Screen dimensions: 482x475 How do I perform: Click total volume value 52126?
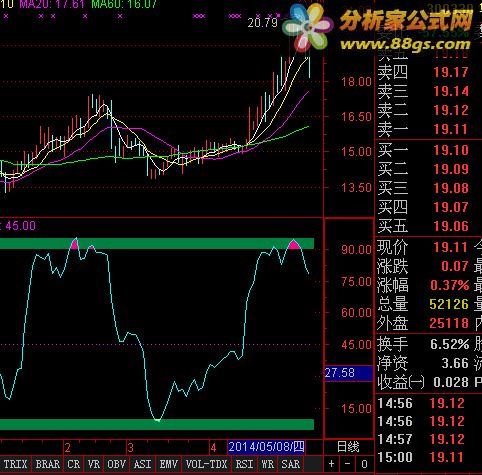click(449, 304)
